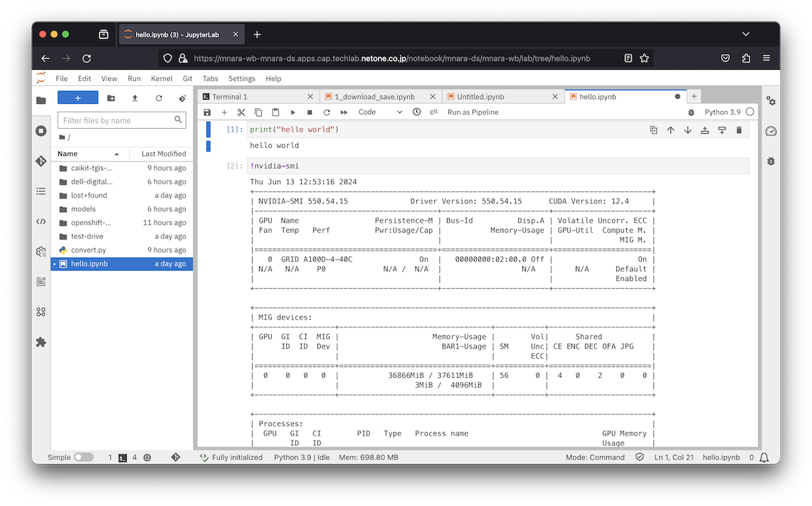Select the test-drive folder
The width and height of the screenshot is (812, 506).
click(122, 237)
